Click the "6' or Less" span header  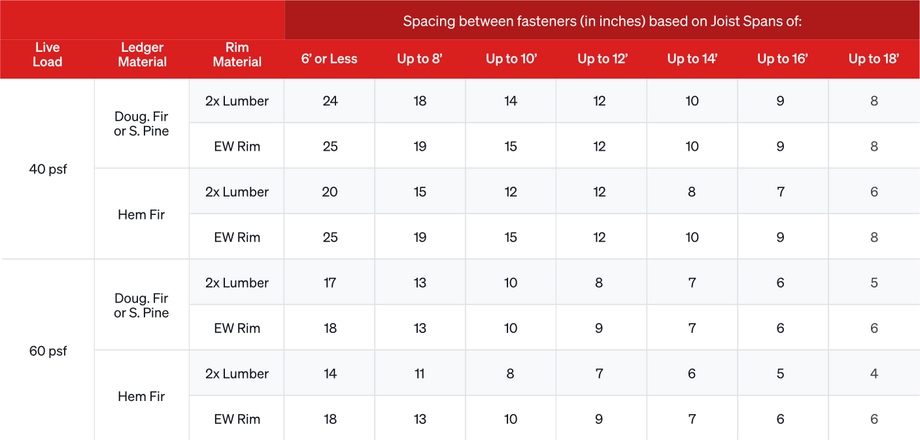329,59
